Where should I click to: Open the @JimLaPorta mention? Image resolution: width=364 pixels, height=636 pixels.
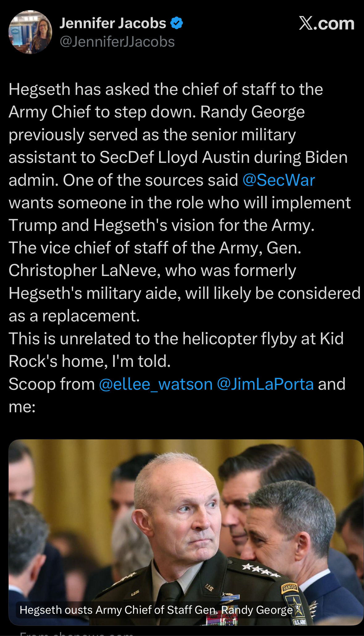pyautogui.click(x=265, y=384)
